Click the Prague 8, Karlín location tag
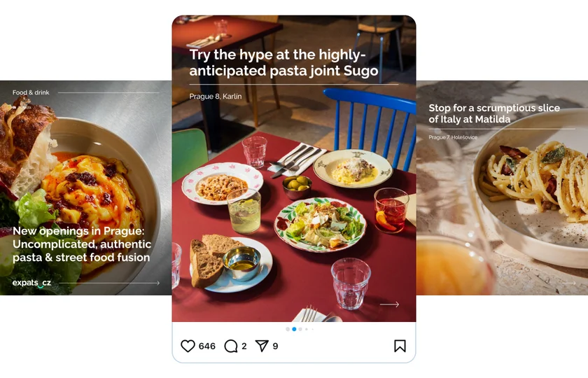Screen dimensions: 588x378 pyautogui.click(x=215, y=97)
